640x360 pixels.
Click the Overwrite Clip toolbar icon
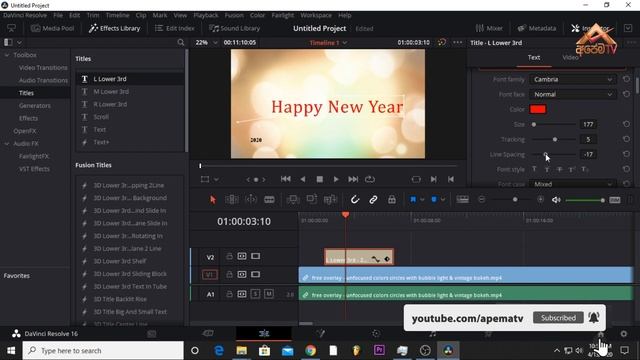[x=311, y=200]
